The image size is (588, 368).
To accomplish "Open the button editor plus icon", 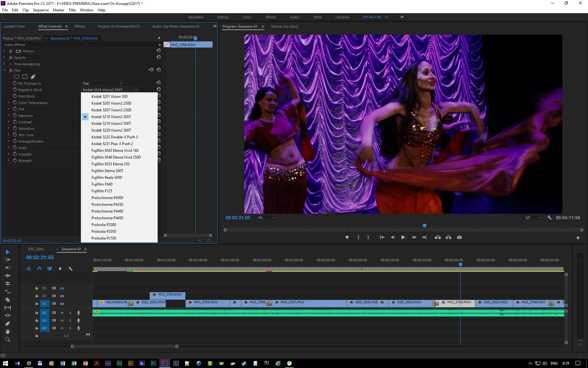I will [578, 238].
